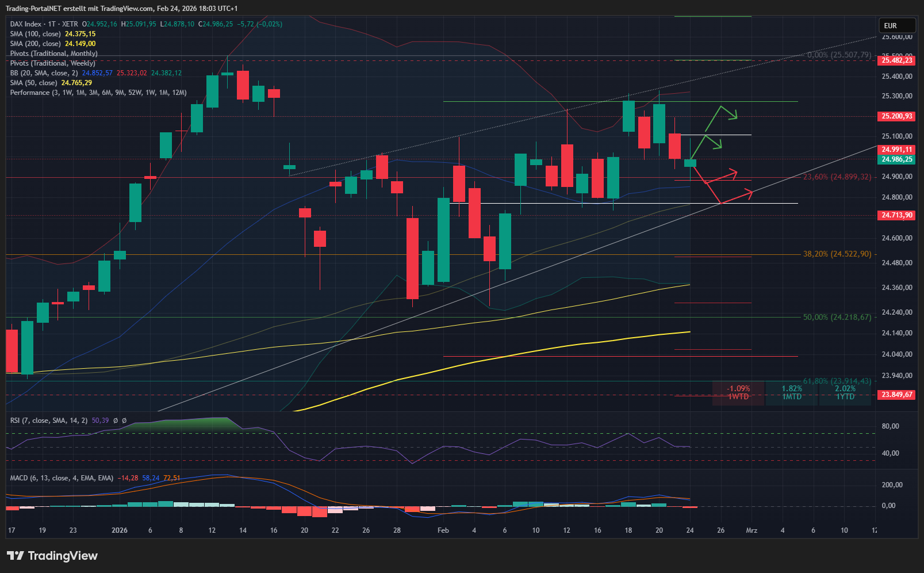This screenshot has height=573, width=924.
Task: Select the Pivots Traditional Weekly legend
Action: [52, 63]
